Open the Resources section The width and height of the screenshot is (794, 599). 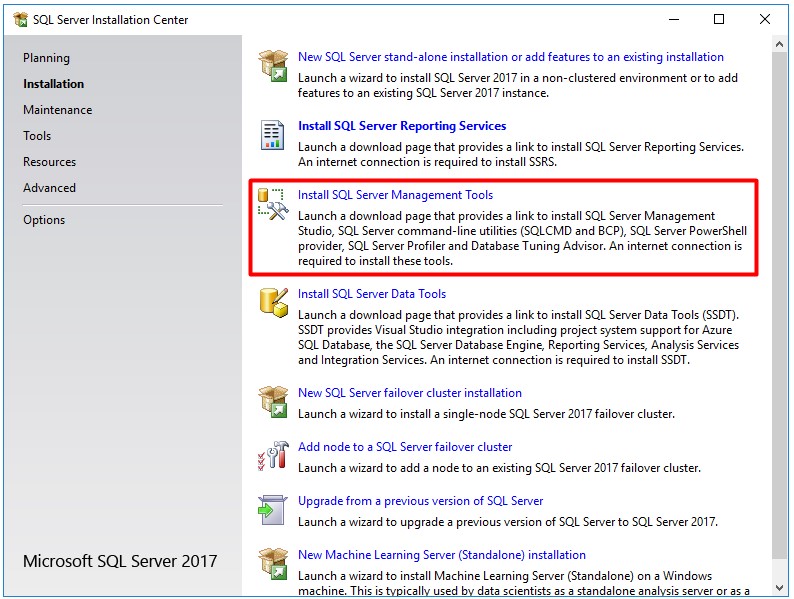(49, 162)
